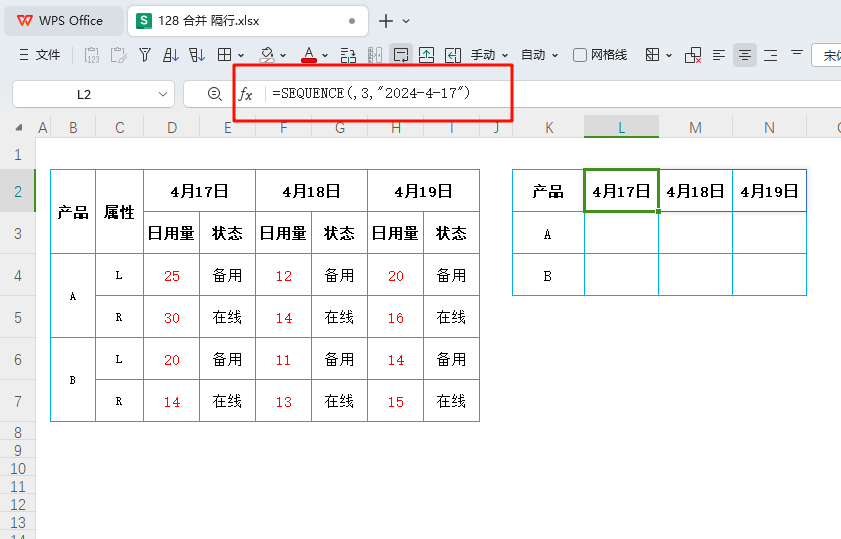841x539 pixels.
Task: Click cell M2 showing 4月18日
Action: (696, 191)
